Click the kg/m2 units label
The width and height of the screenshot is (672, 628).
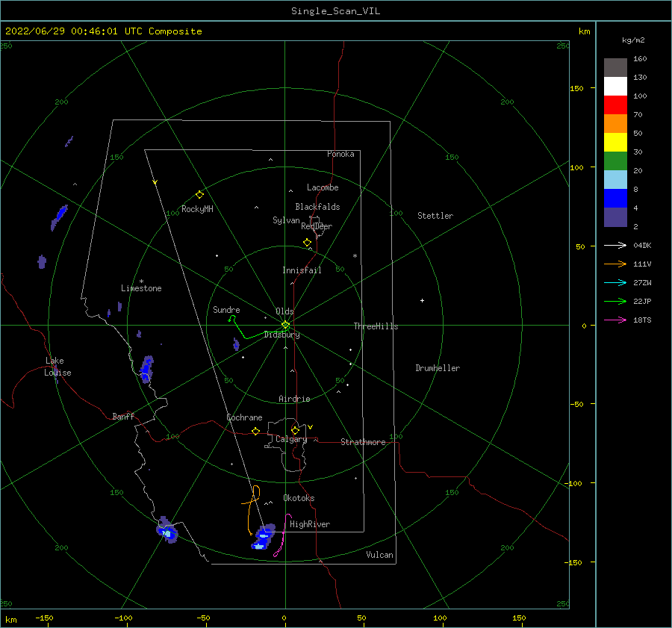633,40
